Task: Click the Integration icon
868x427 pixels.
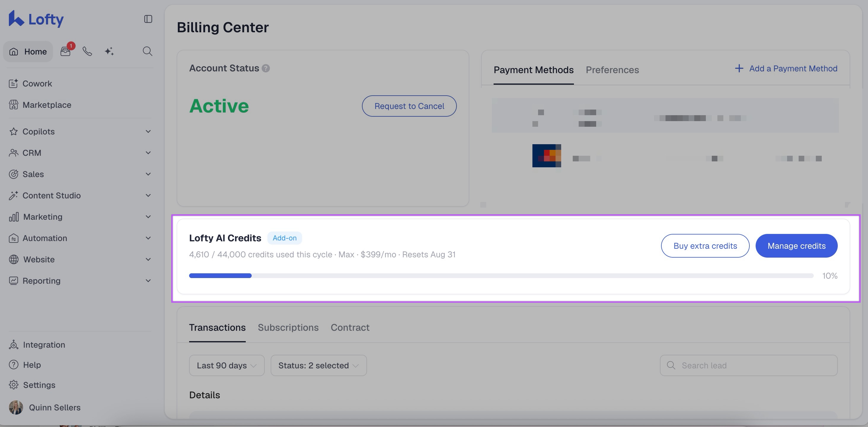Action: click(x=13, y=345)
